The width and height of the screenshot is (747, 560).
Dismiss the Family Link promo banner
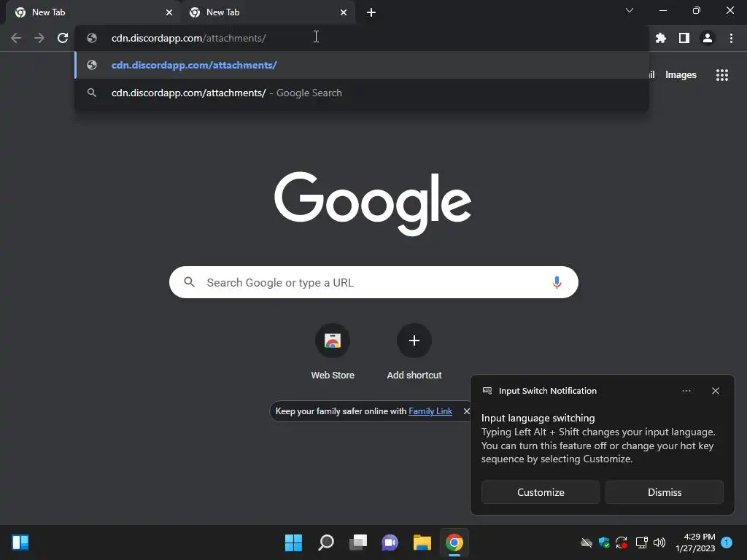coord(466,411)
